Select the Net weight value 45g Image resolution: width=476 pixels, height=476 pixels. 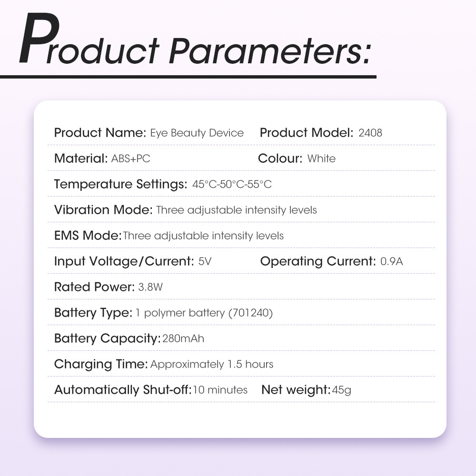point(342,390)
